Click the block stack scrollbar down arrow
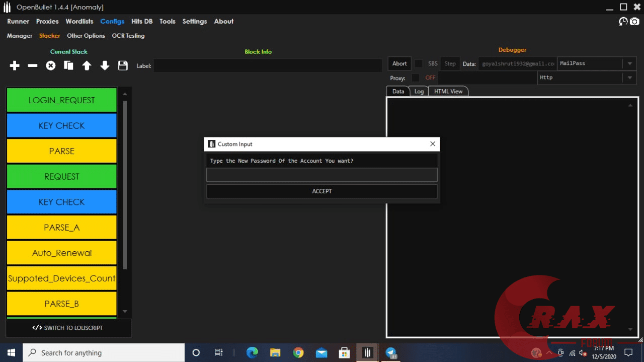 [x=125, y=312]
